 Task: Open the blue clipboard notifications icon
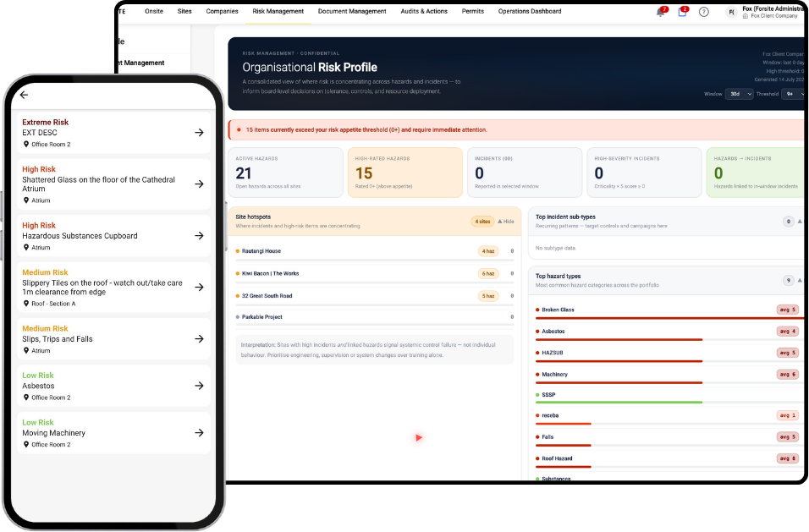[x=682, y=12]
